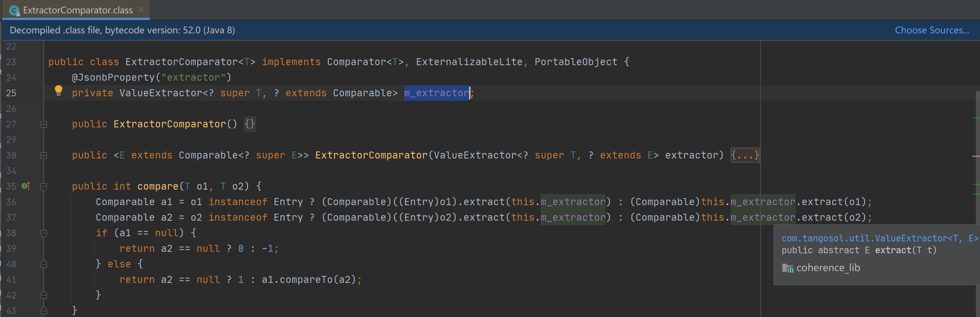The image size is (980, 317).
Task: Click the selected m_extractor field on line 25
Action: tap(437, 93)
